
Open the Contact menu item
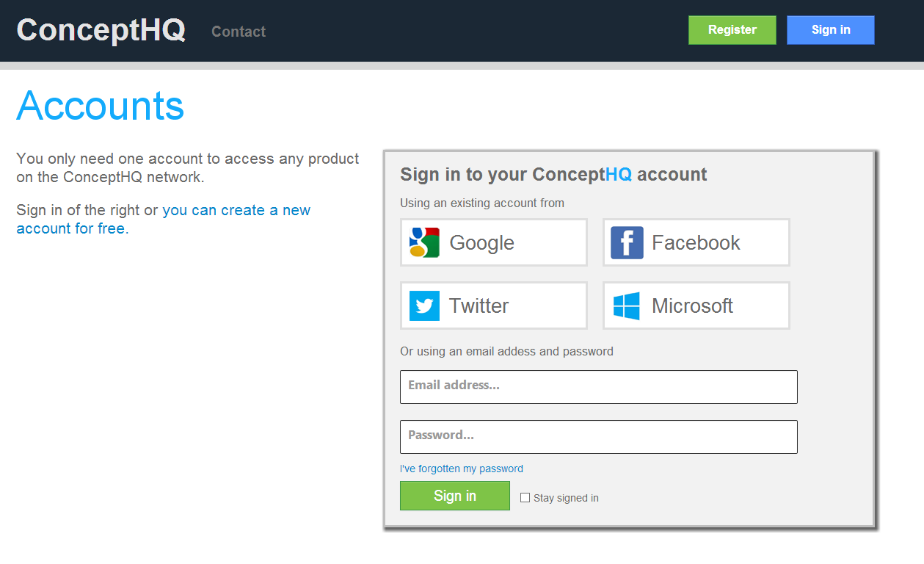[x=239, y=32]
